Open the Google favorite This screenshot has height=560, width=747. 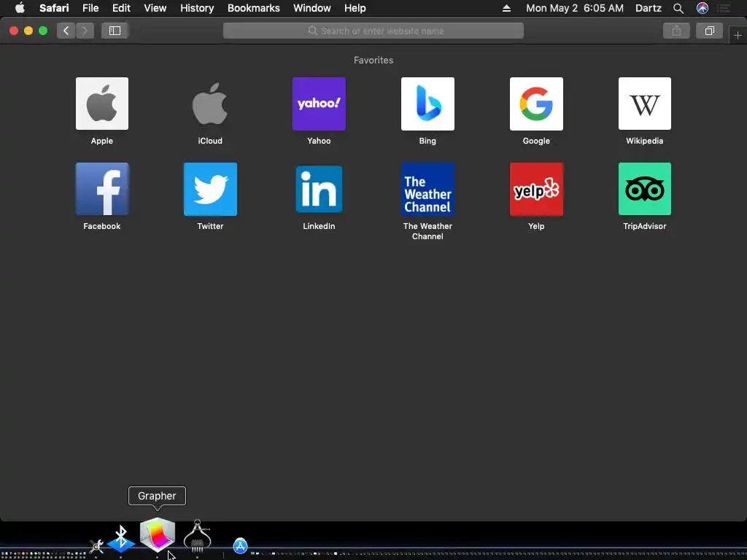click(536, 104)
